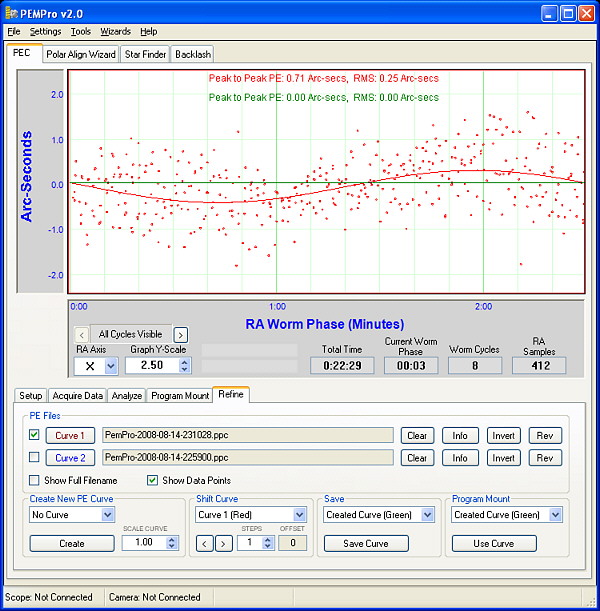Click the Current Worm Phase value 00:03
This screenshot has height=611, width=600.
[x=411, y=366]
